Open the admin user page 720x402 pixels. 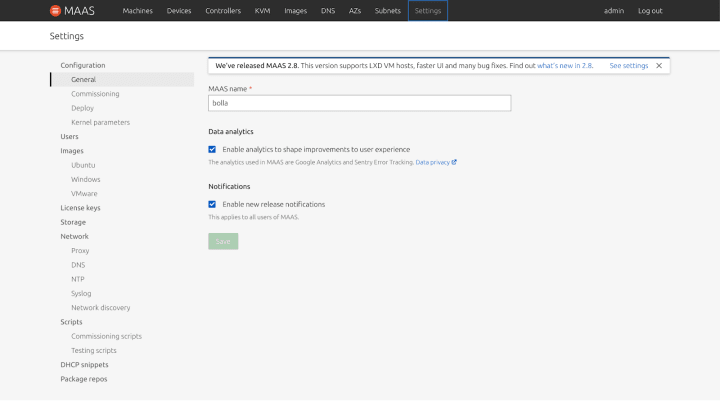click(613, 11)
